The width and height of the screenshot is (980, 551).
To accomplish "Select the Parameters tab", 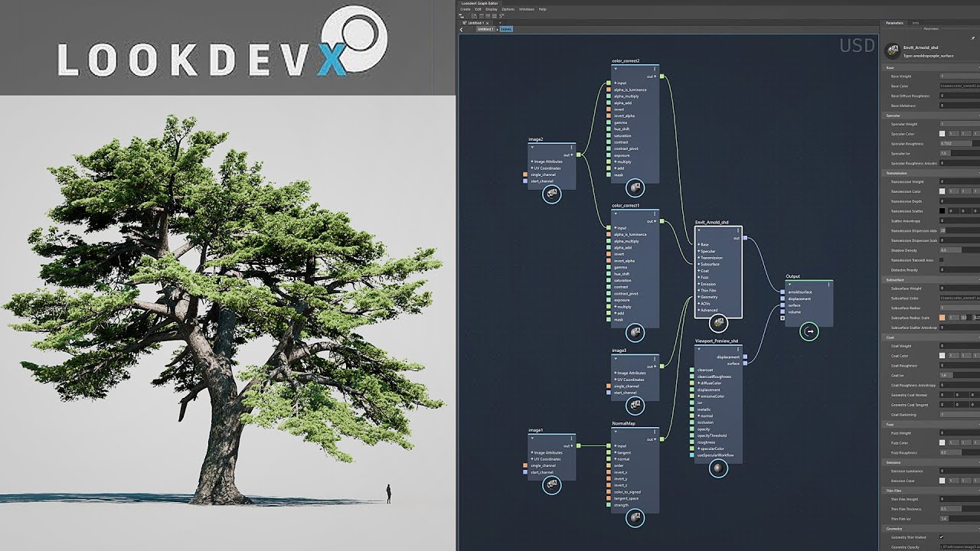I will coord(894,23).
